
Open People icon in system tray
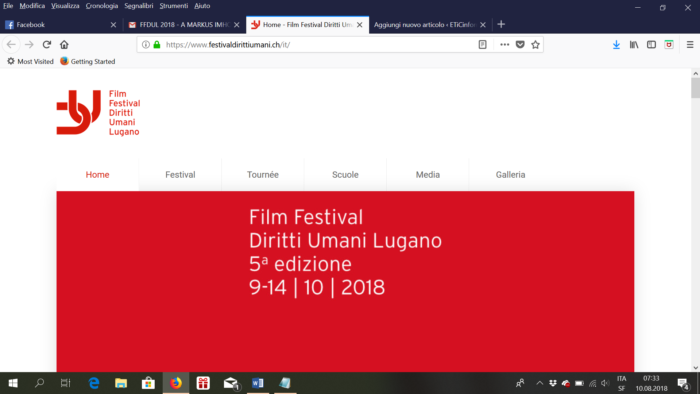coord(520,383)
